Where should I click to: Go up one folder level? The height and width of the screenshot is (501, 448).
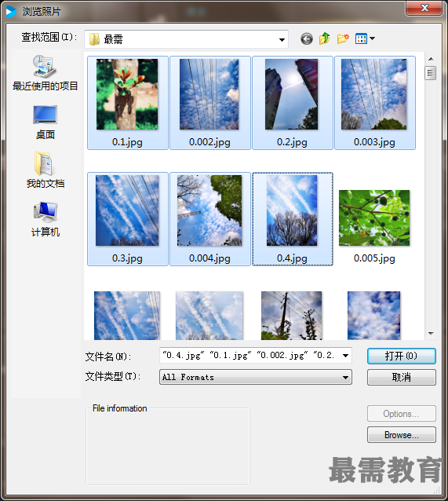[324, 38]
